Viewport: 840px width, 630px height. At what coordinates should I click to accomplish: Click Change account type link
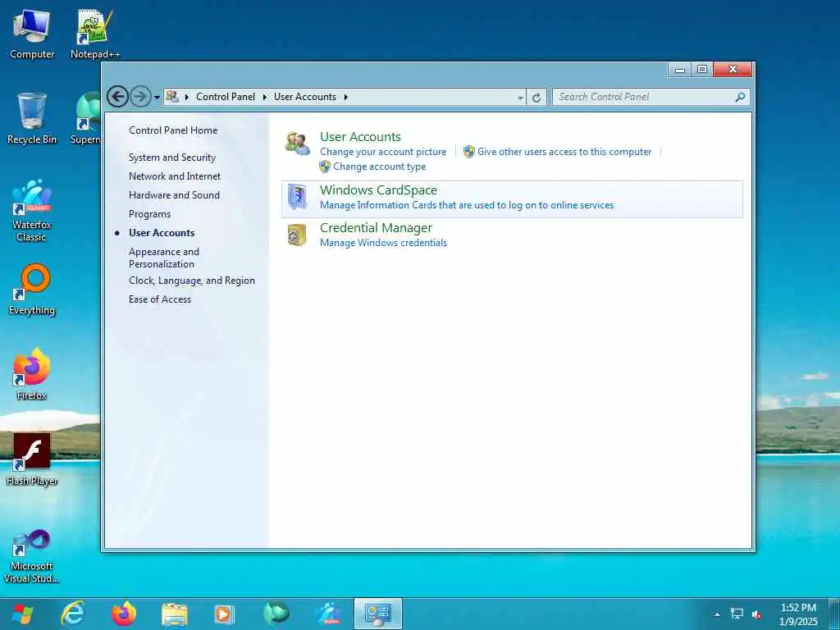(379, 167)
